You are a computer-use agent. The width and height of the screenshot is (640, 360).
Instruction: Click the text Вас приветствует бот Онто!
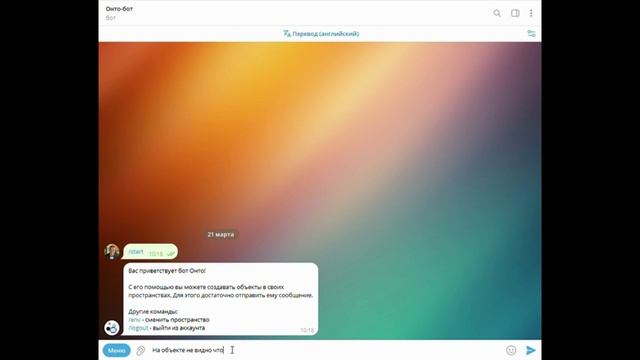point(167,271)
